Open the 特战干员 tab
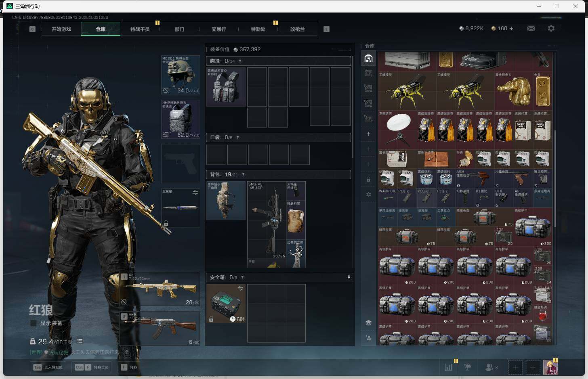The width and height of the screenshot is (588, 379). tap(140, 29)
